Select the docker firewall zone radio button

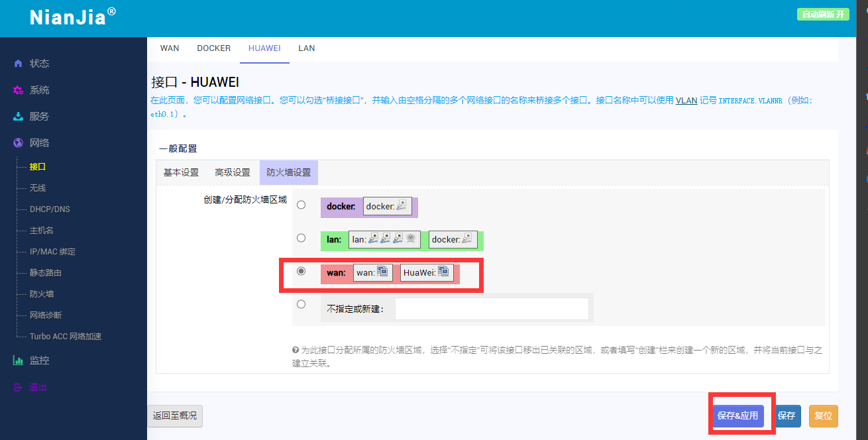click(301, 205)
